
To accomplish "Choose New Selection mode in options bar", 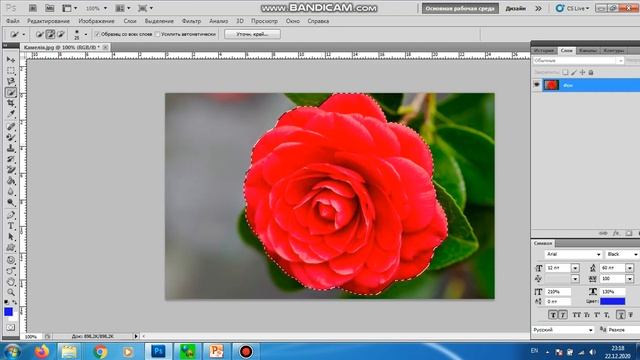I will [39, 34].
